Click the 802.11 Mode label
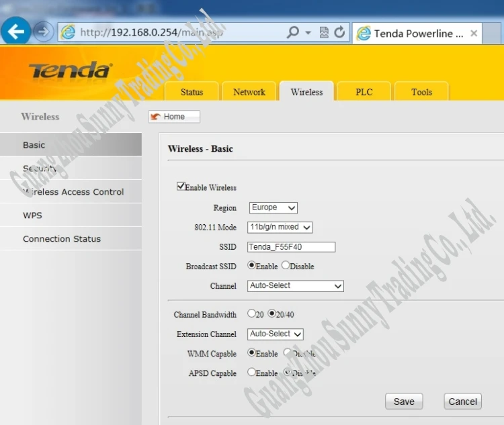This screenshot has width=504, height=425. tap(215, 228)
